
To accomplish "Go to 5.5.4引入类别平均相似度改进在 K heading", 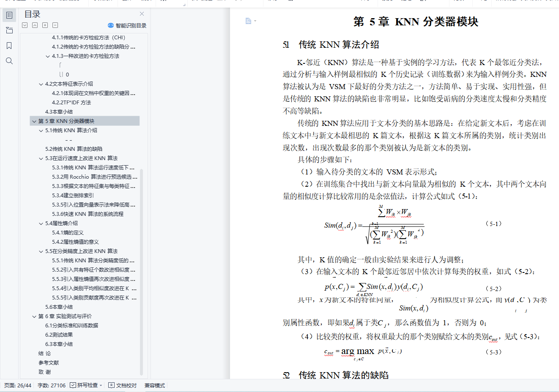I will click(94, 289).
